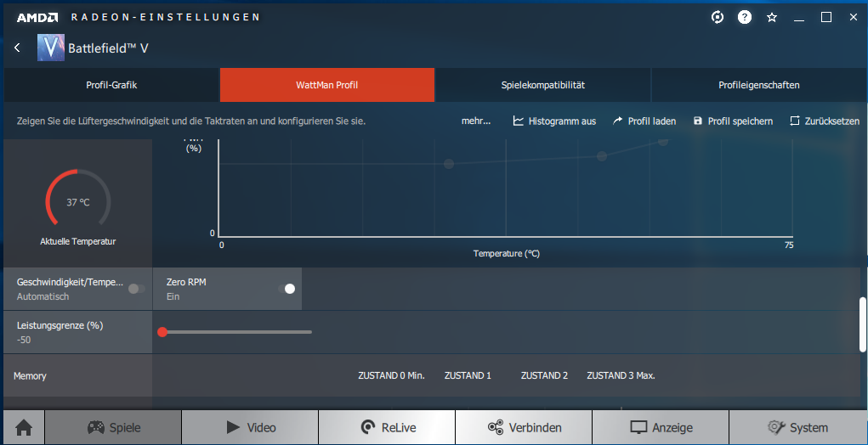Screen dimensions: 868x445
Task: Click the ZUSTAND 2 label
Action: (x=544, y=375)
